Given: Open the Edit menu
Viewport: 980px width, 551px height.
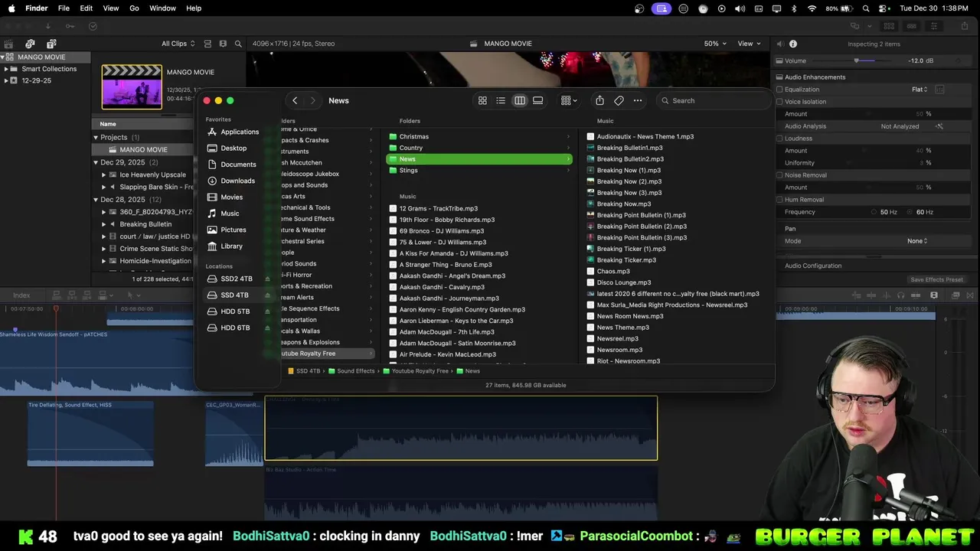Looking at the screenshot, I should 87,8.
